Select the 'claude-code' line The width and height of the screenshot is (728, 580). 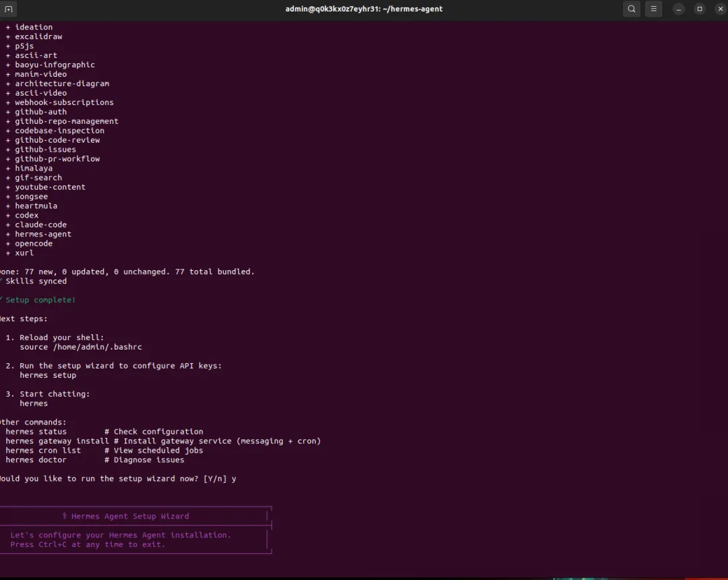(36, 224)
